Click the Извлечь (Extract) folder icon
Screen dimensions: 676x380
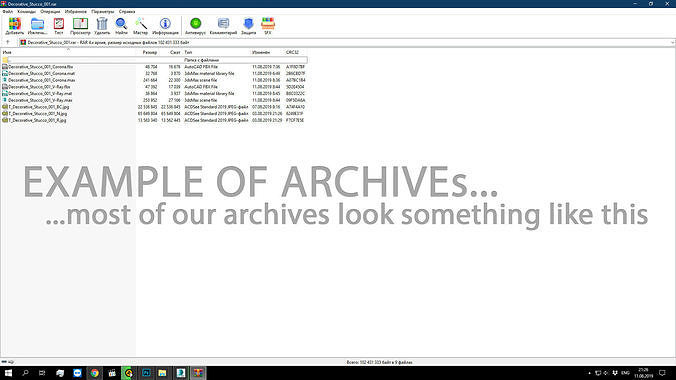click(x=38, y=26)
